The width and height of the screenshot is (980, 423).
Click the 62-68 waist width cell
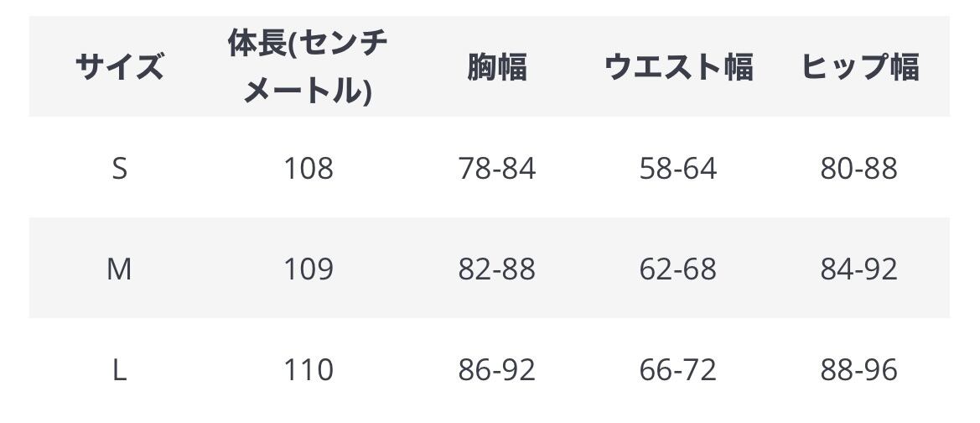click(678, 269)
